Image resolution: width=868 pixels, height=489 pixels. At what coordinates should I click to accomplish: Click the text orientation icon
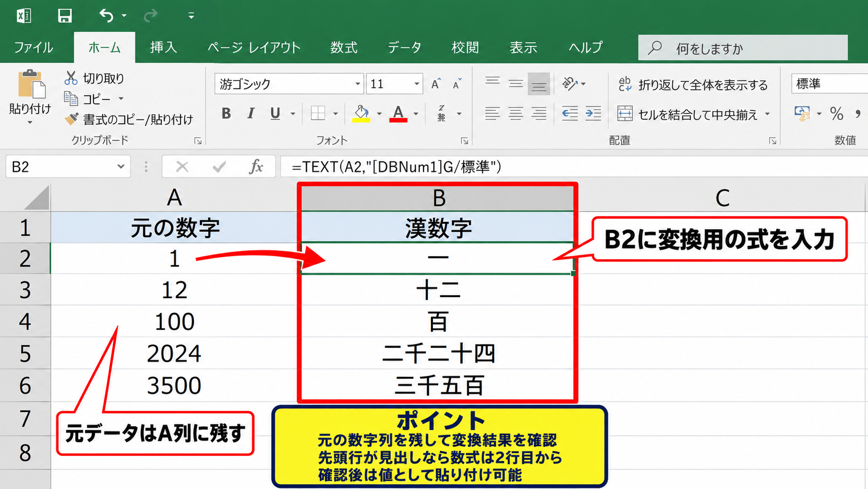pos(570,83)
